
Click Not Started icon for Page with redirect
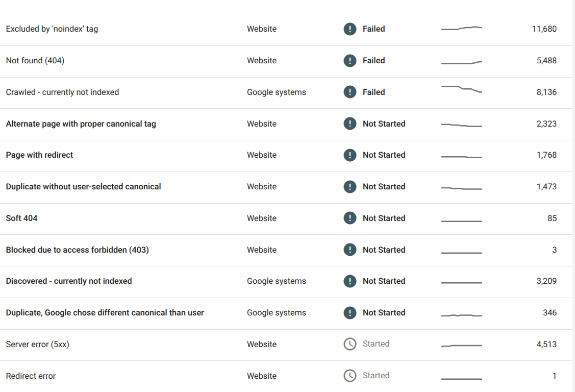pos(349,155)
